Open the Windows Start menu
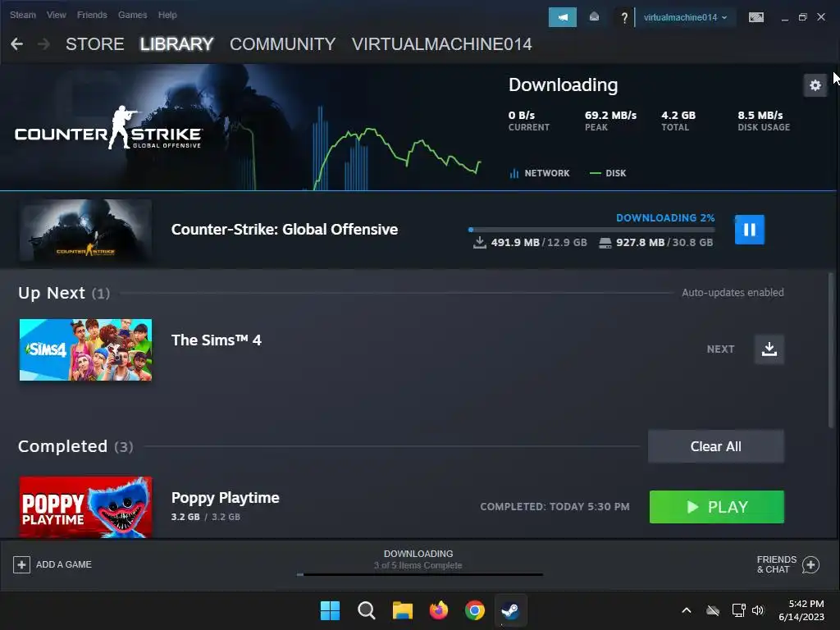 (x=330, y=610)
